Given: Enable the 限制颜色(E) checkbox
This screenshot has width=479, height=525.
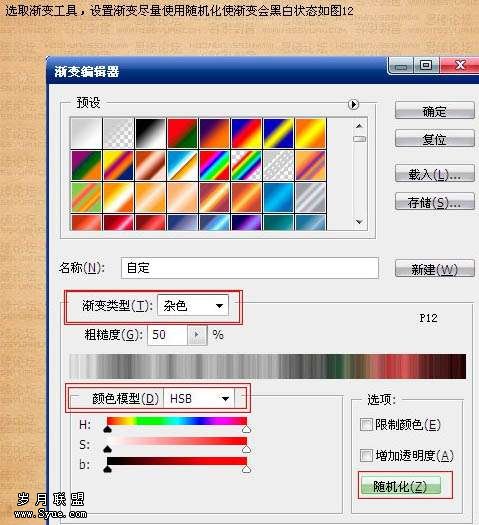Looking at the screenshot, I should coord(366,425).
